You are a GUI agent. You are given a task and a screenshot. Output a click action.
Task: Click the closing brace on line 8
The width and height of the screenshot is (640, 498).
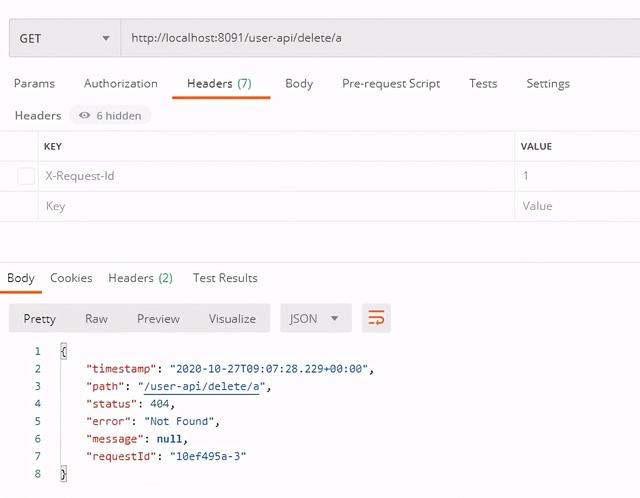[x=63, y=474]
